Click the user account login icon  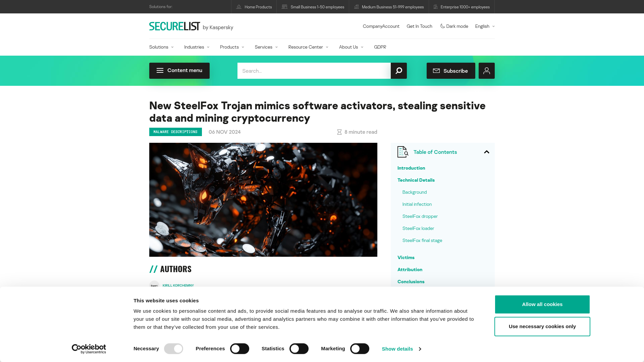[x=487, y=71]
